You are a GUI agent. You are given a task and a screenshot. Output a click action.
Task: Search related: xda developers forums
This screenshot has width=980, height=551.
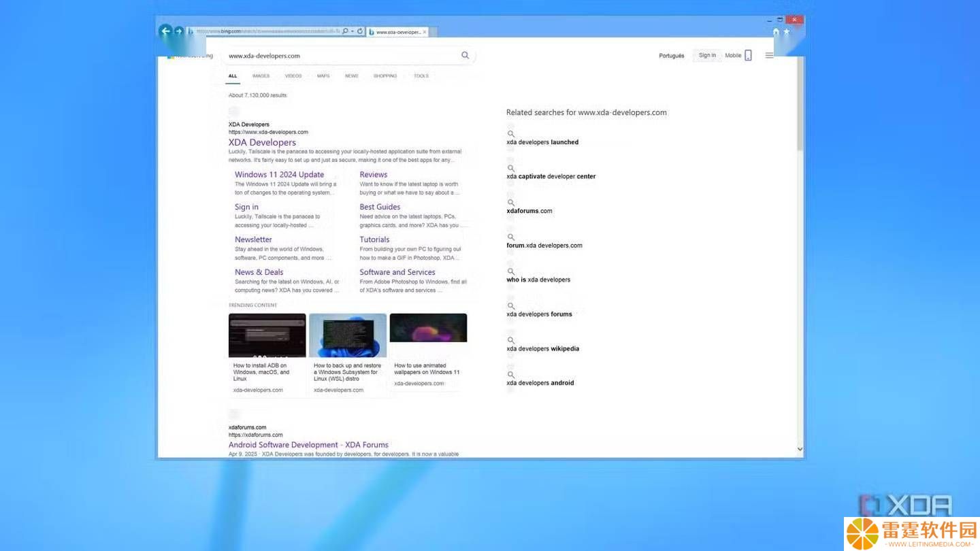click(539, 314)
